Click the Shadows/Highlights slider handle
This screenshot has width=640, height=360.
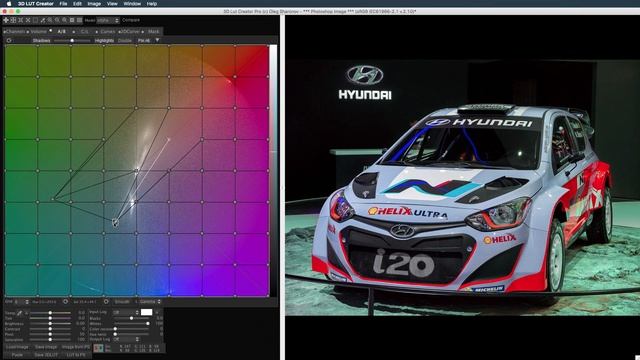(72, 40)
